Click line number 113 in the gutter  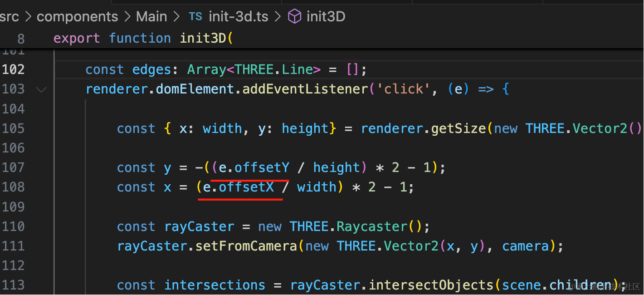[x=13, y=285]
